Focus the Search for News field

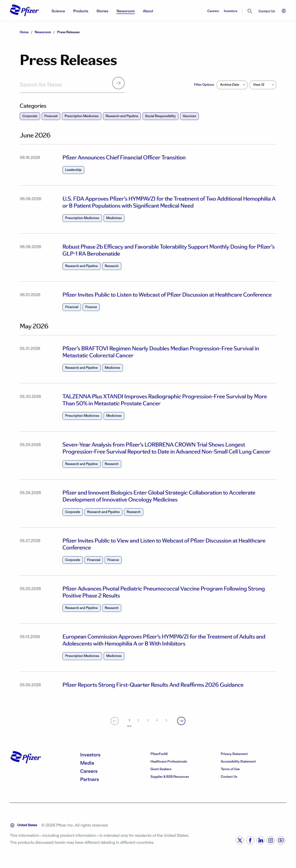65,85
